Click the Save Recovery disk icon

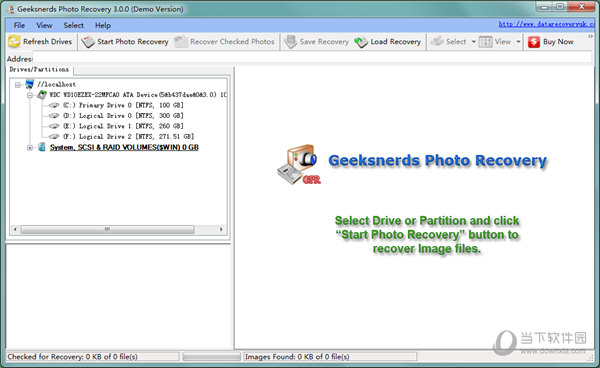pos(290,42)
